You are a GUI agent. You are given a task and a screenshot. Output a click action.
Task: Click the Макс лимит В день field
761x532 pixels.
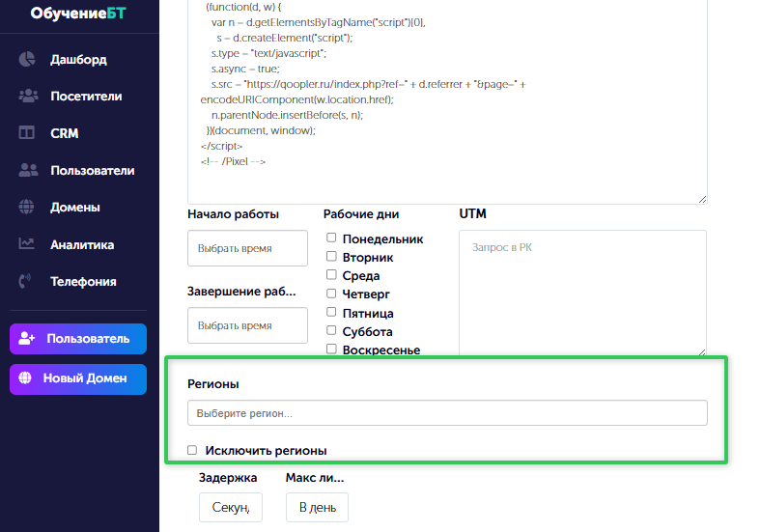point(317,507)
